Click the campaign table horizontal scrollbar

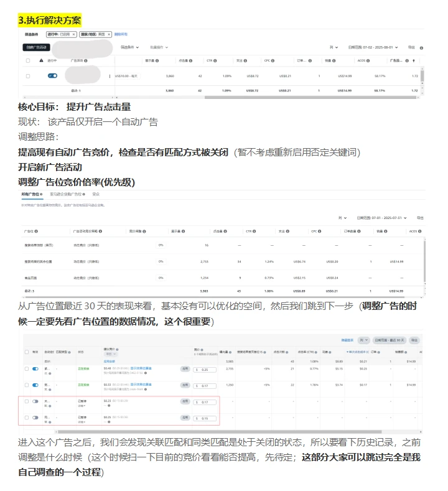pos(310,97)
